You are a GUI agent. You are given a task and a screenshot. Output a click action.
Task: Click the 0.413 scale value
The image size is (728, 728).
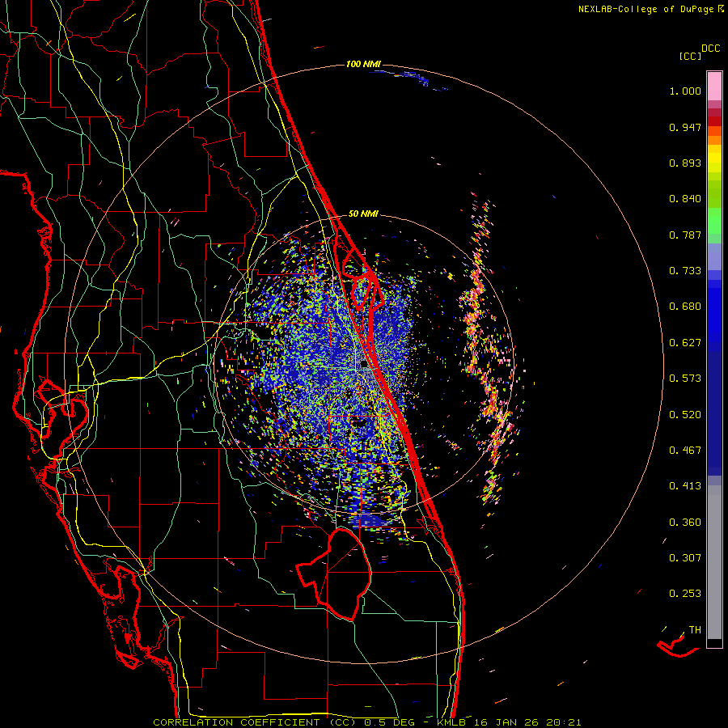[685, 486]
